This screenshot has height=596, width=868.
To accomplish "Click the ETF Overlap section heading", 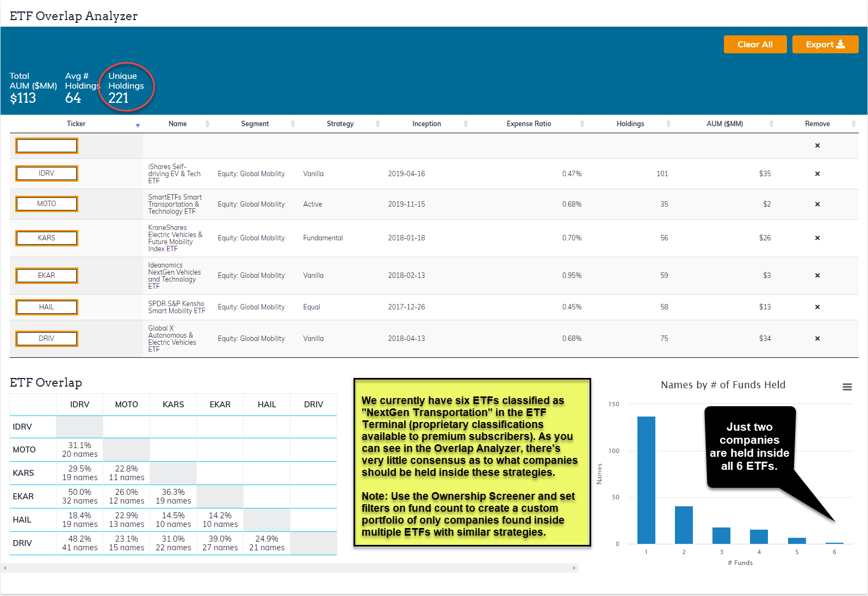I will (x=46, y=383).
